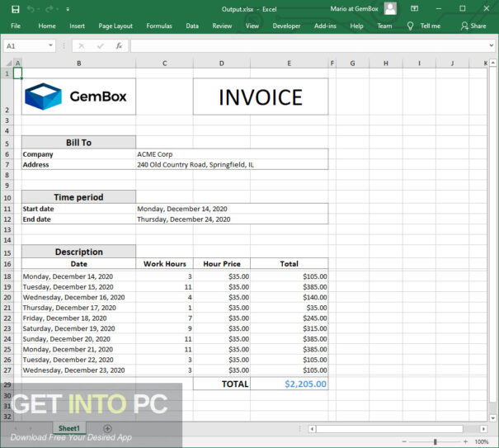The width and height of the screenshot is (499, 448).
Task: Select the Hour Price column heading
Action: (222, 264)
